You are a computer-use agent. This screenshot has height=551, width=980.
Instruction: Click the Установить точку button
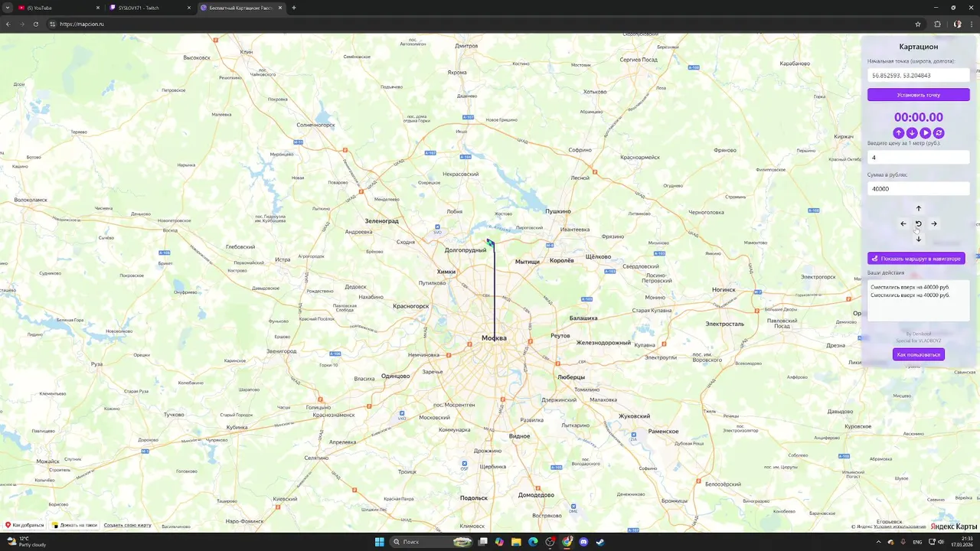[x=918, y=95]
